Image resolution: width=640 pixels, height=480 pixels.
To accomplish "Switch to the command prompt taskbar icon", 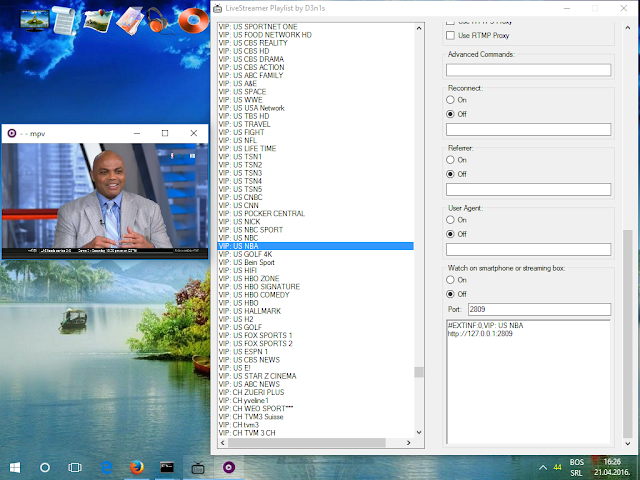I will (x=167, y=467).
